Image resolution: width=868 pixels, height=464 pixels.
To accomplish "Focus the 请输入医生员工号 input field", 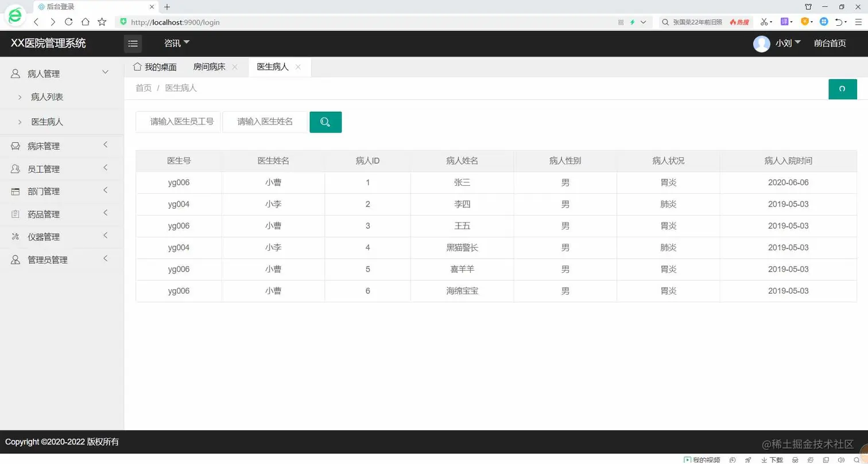I will (x=178, y=122).
